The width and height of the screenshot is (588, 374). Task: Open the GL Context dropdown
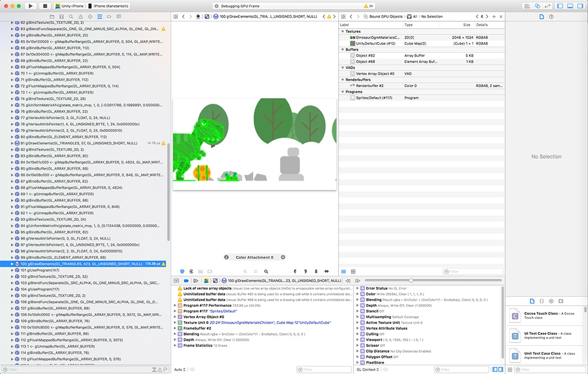[367, 369]
